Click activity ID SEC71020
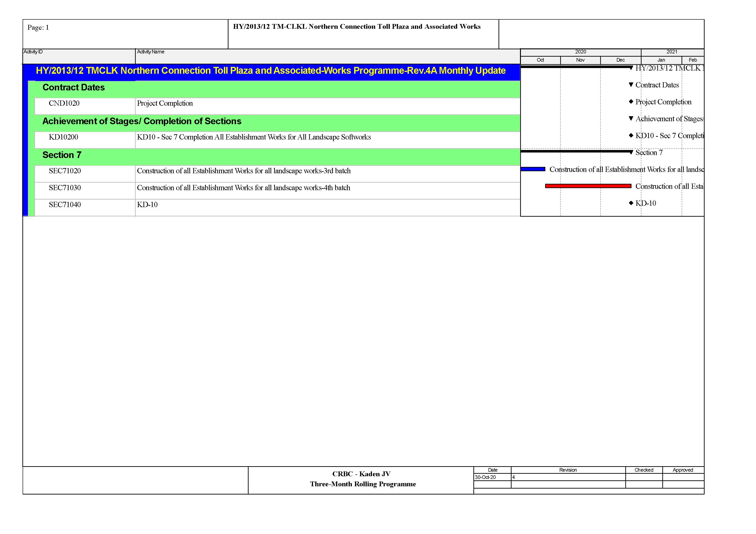This screenshot has width=756, height=534. click(x=65, y=171)
